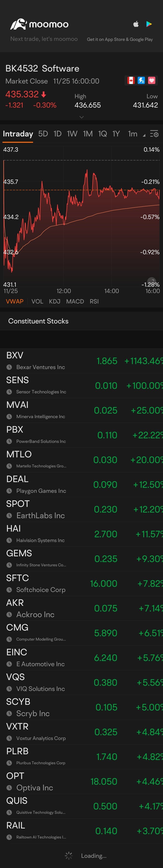Screen dimensions: 163x868
Task: Open the Google Play icon
Action: click(x=149, y=24)
